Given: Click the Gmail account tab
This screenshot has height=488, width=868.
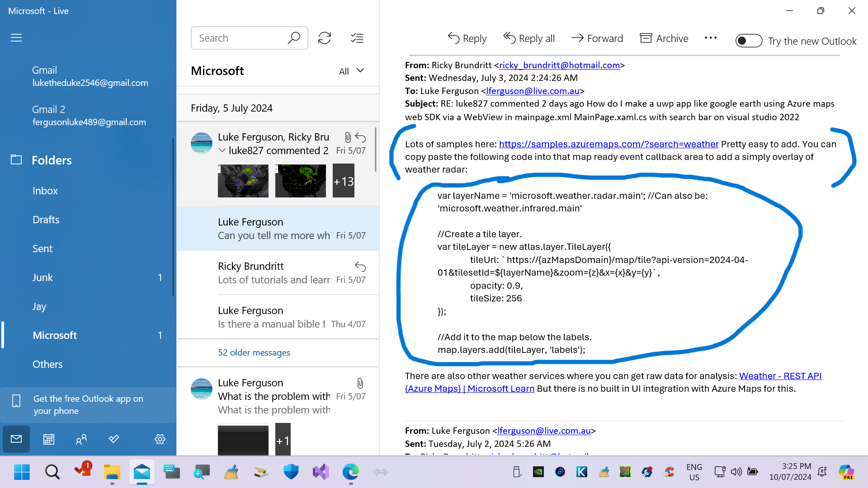Looking at the screenshot, I should coord(90,76).
